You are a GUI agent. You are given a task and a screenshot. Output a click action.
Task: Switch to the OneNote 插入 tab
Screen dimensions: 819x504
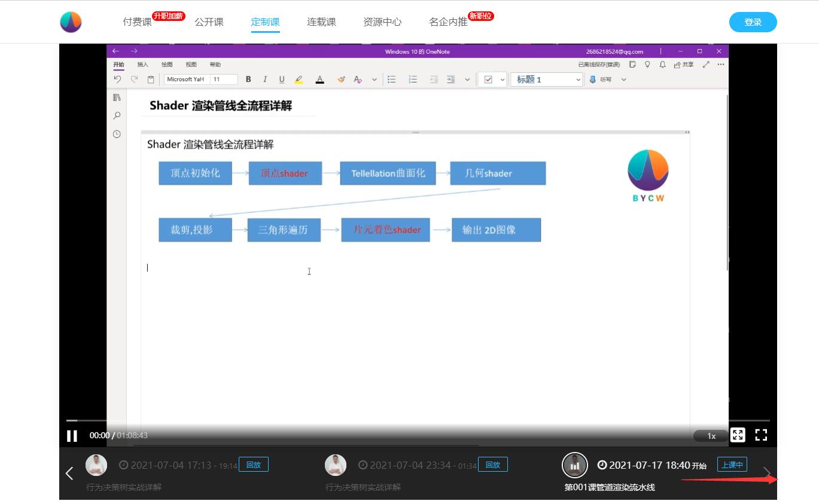(142, 65)
